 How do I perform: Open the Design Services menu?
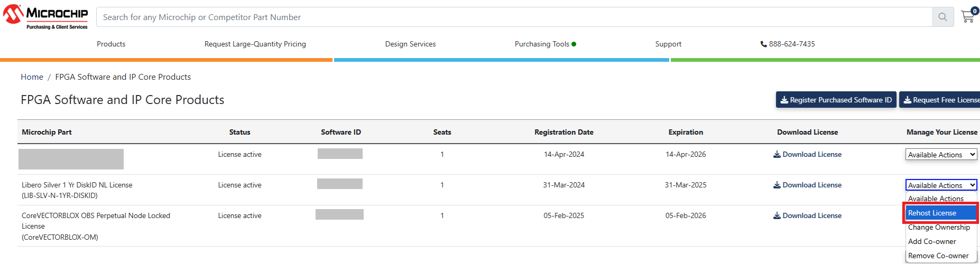click(x=410, y=44)
